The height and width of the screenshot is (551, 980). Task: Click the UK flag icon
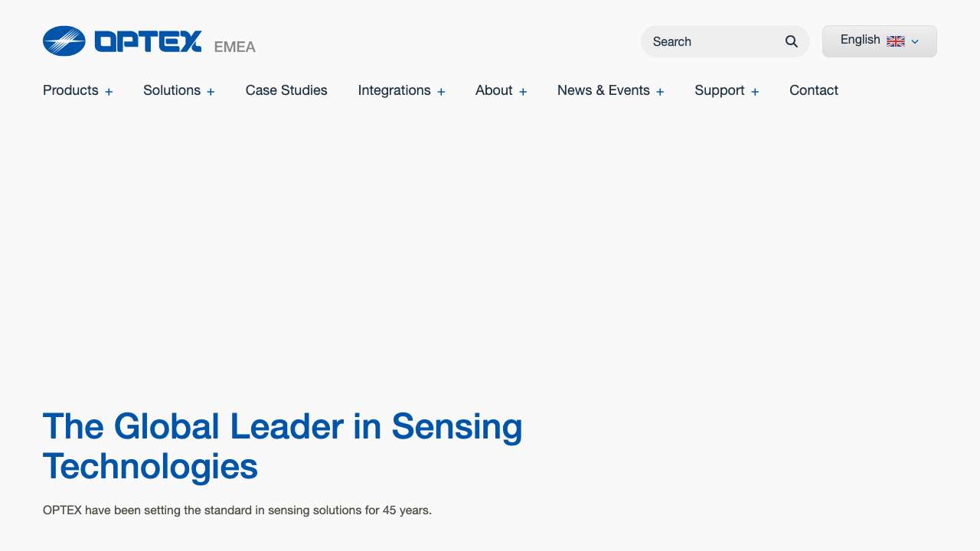click(896, 41)
